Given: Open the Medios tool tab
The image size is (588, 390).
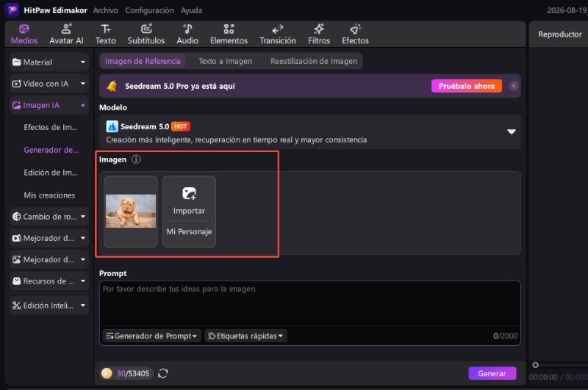Looking at the screenshot, I should [x=24, y=34].
